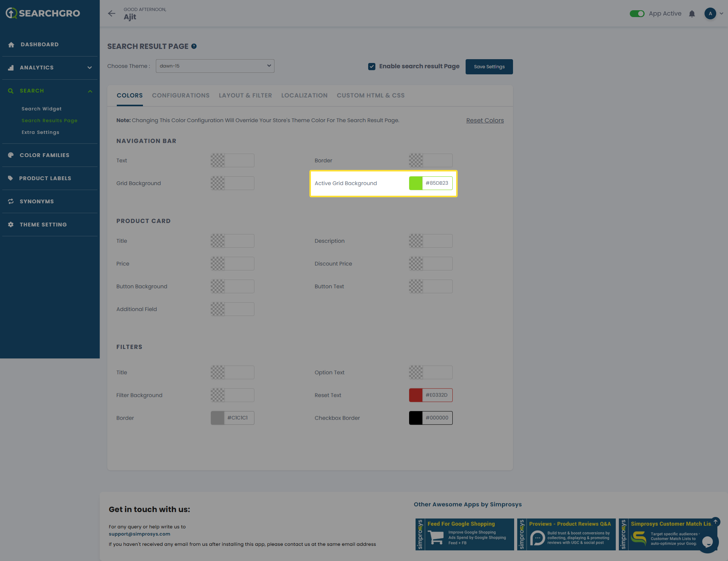Click the help question mark icon beside page title

pos(194,46)
